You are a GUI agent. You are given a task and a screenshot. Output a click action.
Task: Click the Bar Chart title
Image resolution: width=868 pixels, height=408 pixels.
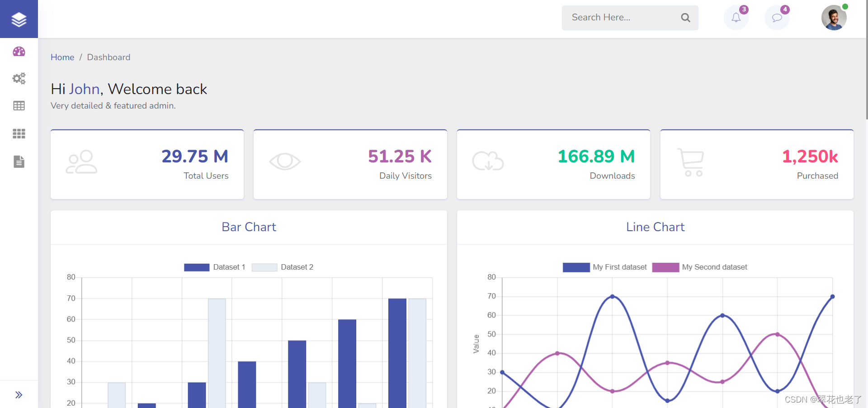pos(249,227)
